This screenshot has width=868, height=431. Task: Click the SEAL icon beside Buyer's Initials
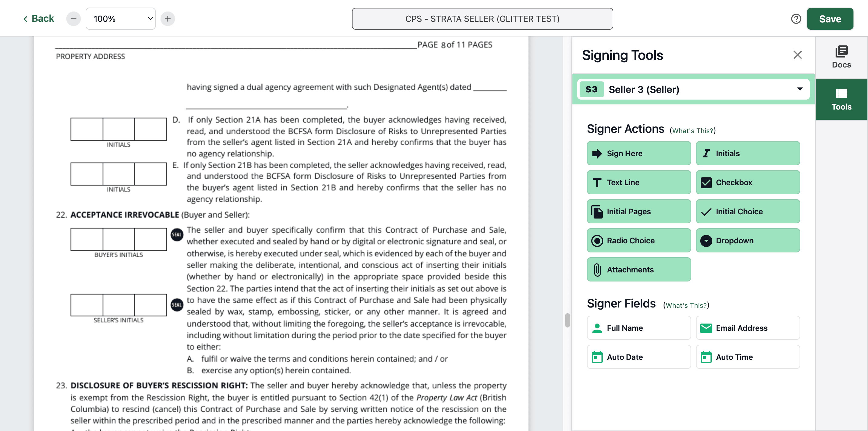pyautogui.click(x=177, y=235)
